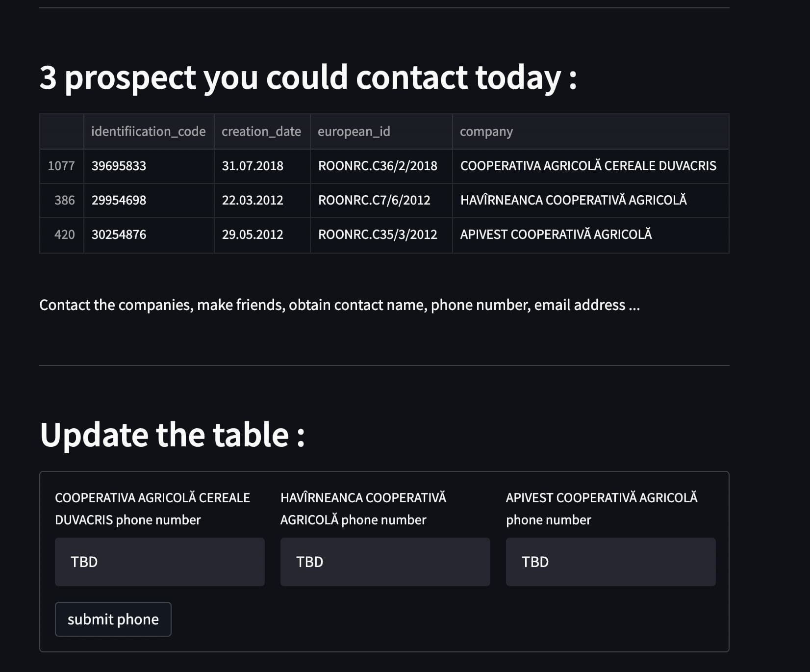Click the submit phone button
Viewport: 810px width, 672px height.
(x=113, y=619)
